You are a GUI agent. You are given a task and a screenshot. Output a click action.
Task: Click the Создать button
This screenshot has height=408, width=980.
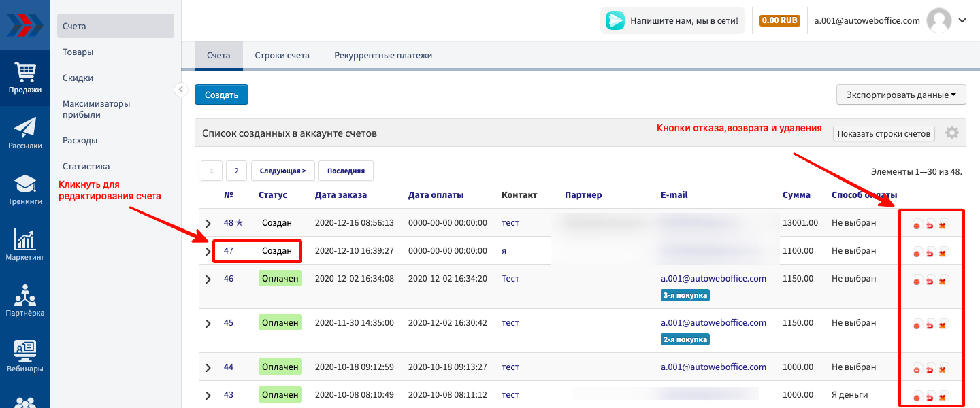click(221, 95)
